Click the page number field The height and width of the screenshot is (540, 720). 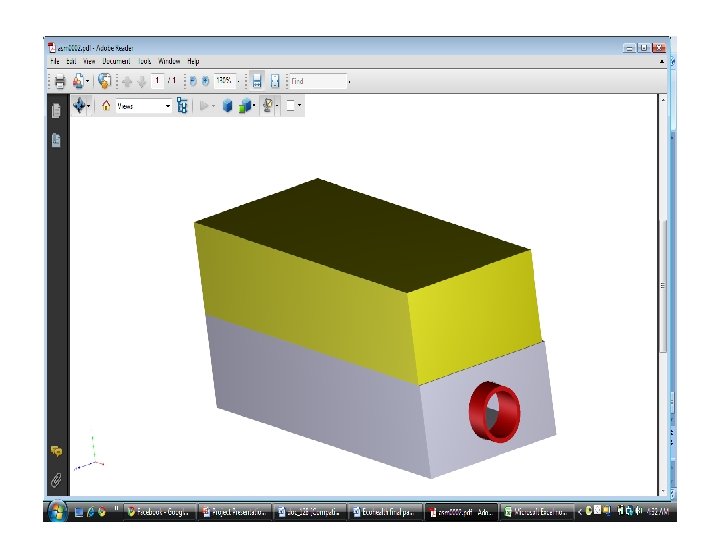click(157, 81)
